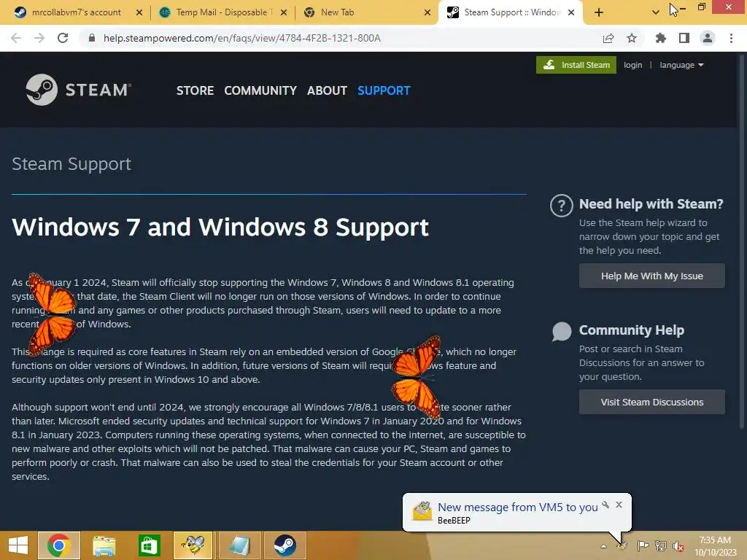This screenshot has width=747, height=560.
Task: Open the Chrome profile avatar
Action: (708, 38)
